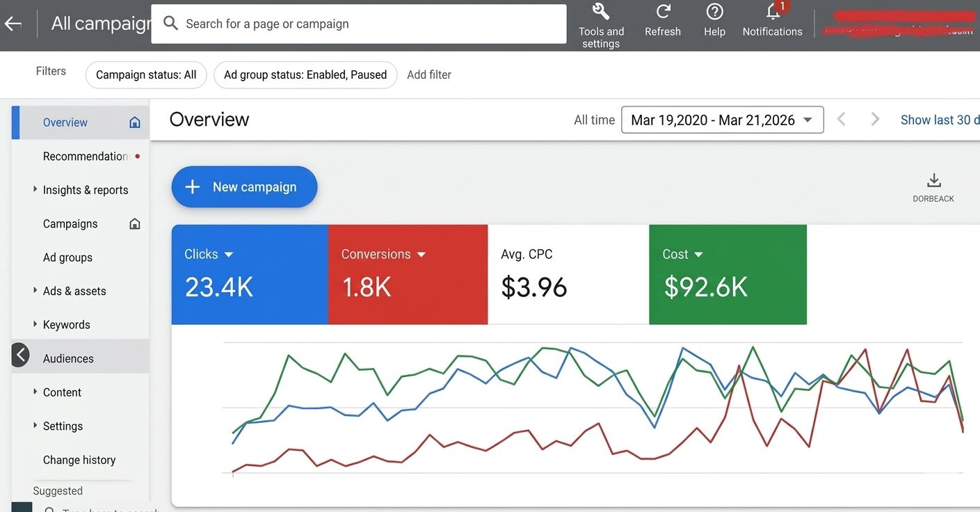Click the download icon above the chart
Viewport: 980px width, 512px height.
click(933, 181)
